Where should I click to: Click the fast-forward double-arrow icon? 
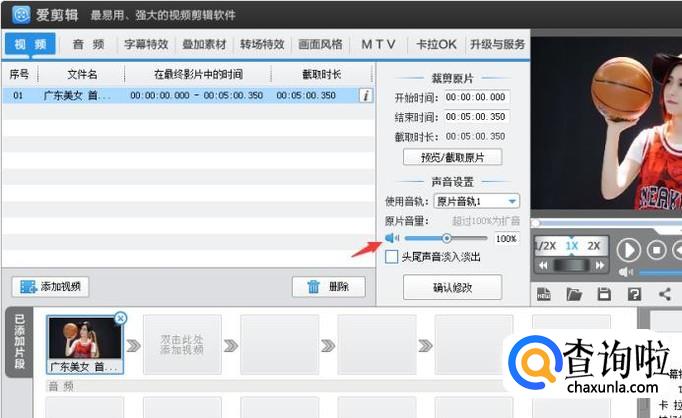600,265
